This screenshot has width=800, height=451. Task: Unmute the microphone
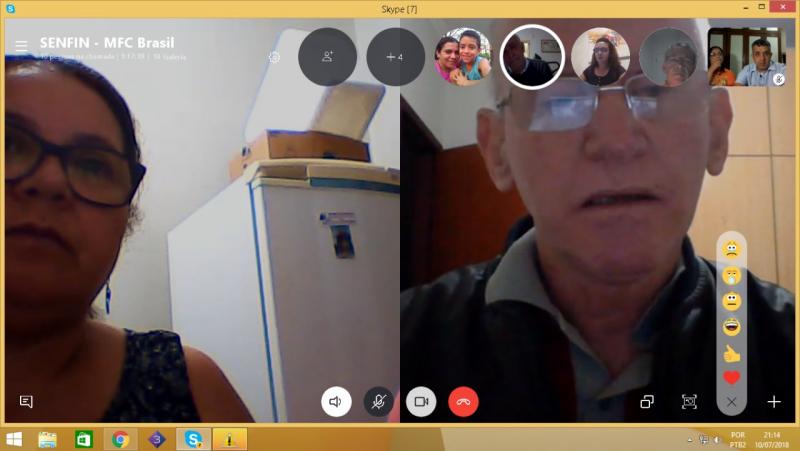378,401
